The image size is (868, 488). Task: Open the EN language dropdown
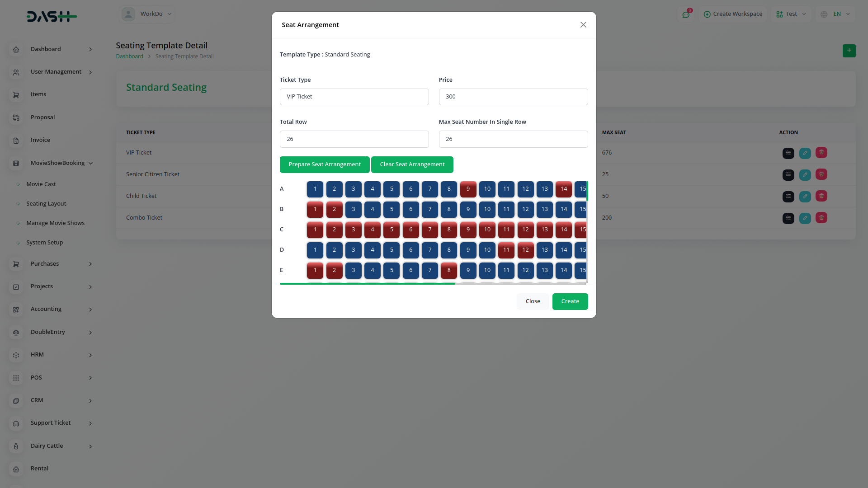(x=836, y=14)
